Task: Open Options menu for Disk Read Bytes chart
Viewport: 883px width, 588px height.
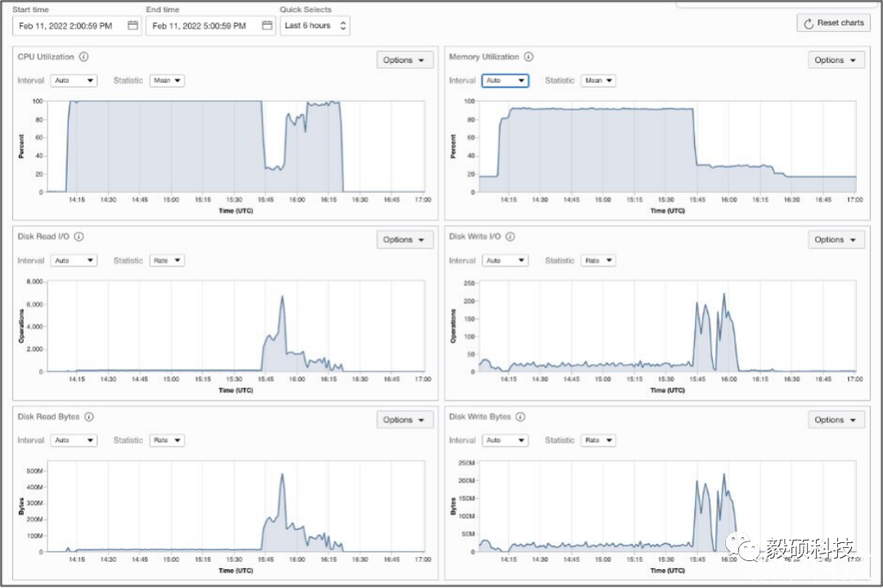Action: point(405,420)
